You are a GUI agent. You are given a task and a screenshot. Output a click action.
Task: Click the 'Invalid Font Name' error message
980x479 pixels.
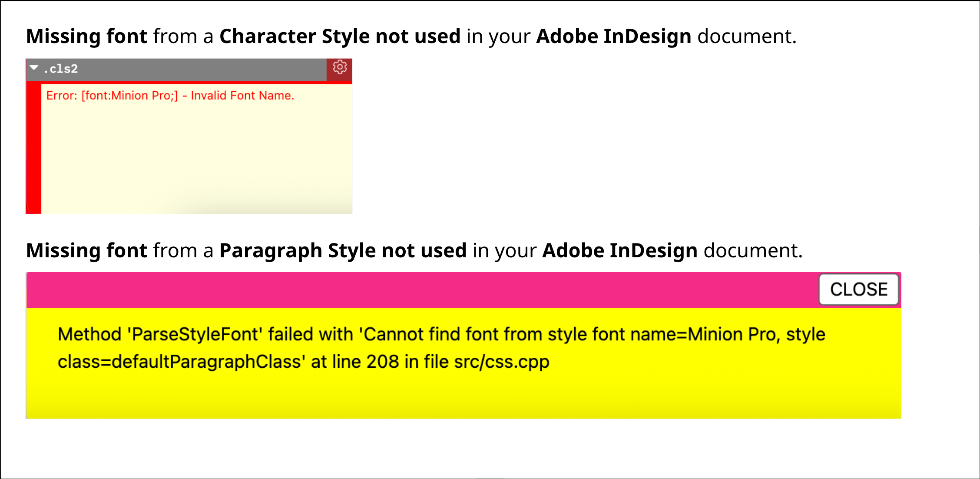pyautogui.click(x=170, y=96)
